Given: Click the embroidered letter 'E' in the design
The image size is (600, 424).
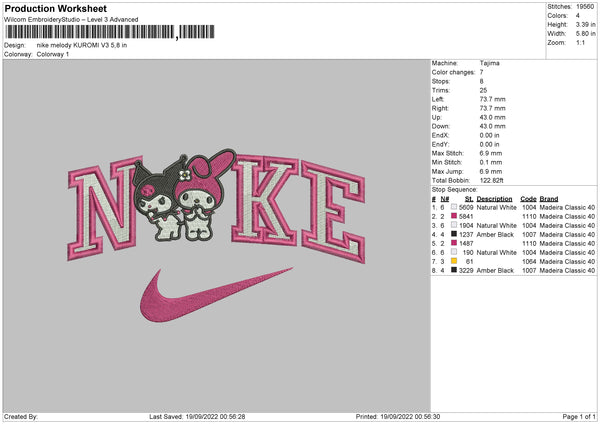Looking at the screenshot, I should pyautogui.click(x=333, y=212).
